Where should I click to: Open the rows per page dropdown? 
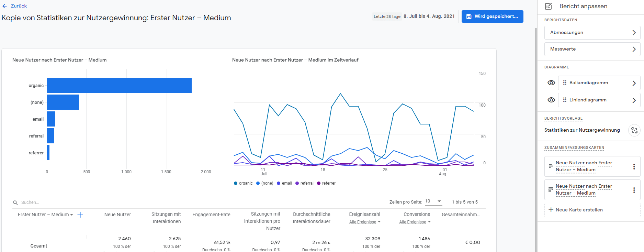click(433, 201)
